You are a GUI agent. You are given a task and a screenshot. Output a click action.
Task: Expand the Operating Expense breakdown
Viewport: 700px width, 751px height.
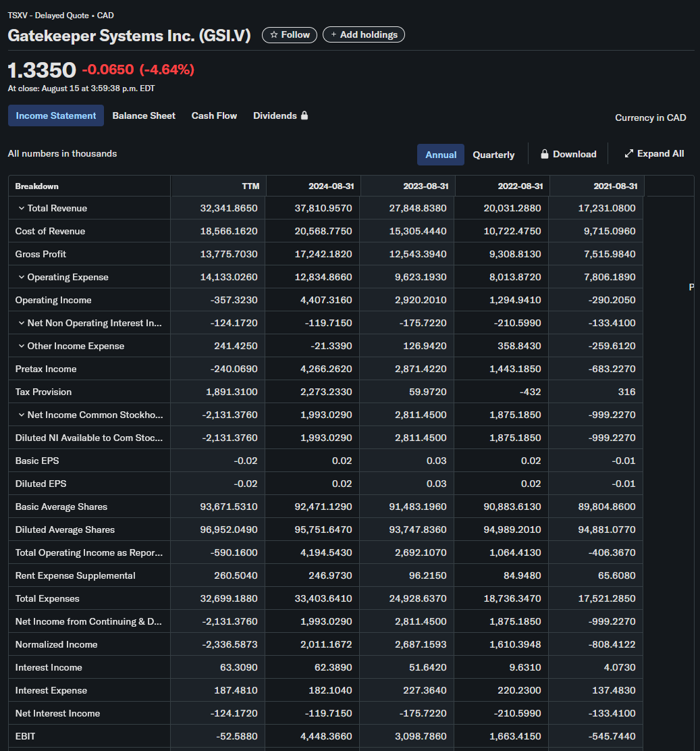click(x=22, y=278)
